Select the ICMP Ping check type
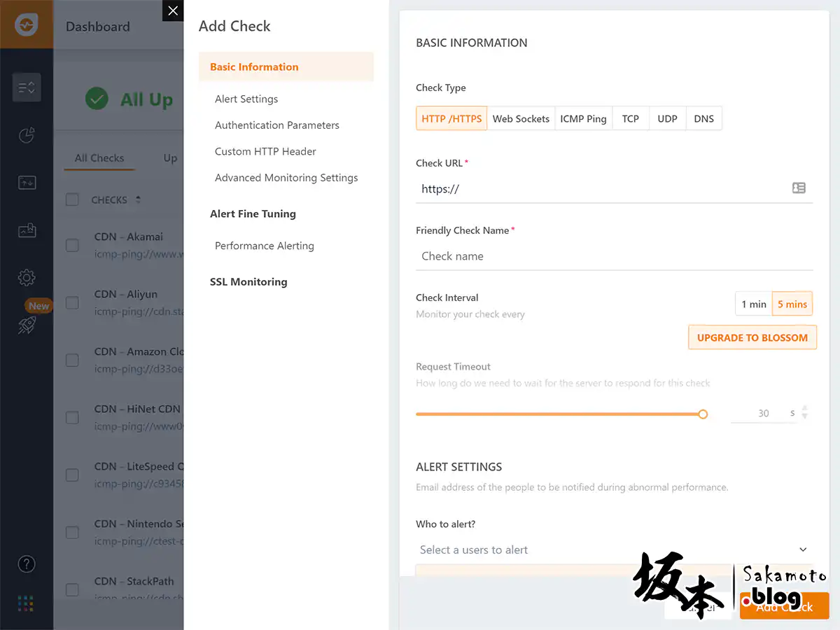840x630 pixels. (x=583, y=118)
